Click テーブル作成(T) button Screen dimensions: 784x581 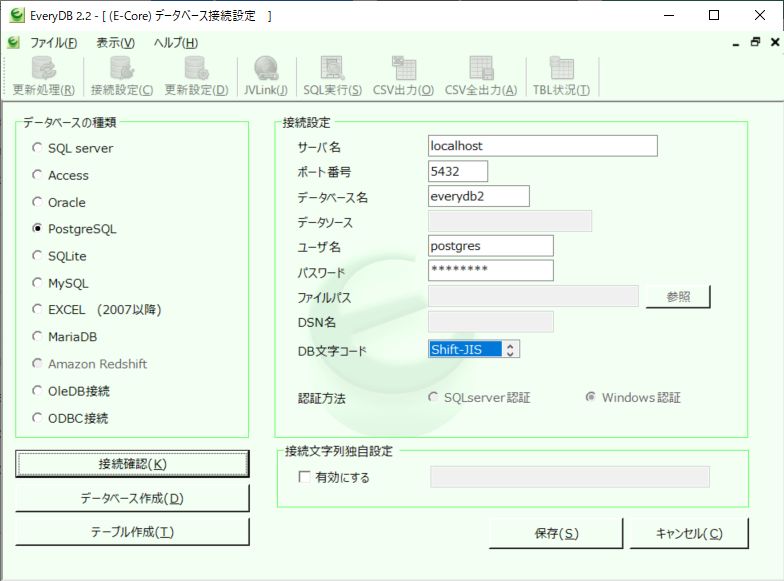(x=132, y=532)
